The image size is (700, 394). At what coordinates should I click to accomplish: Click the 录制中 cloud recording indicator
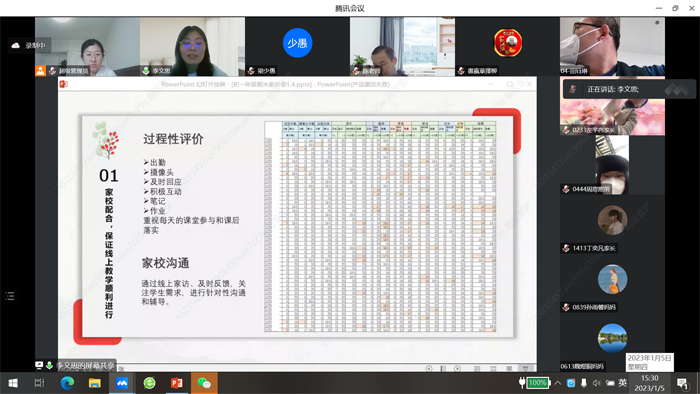(x=29, y=45)
